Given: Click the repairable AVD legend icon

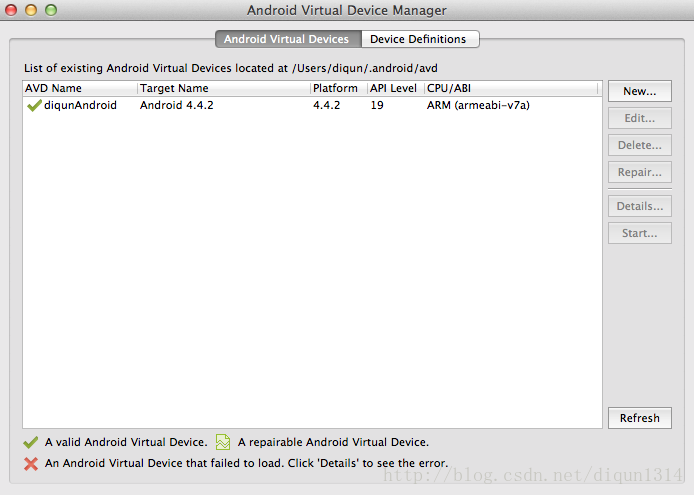Looking at the screenshot, I should pos(223,442).
